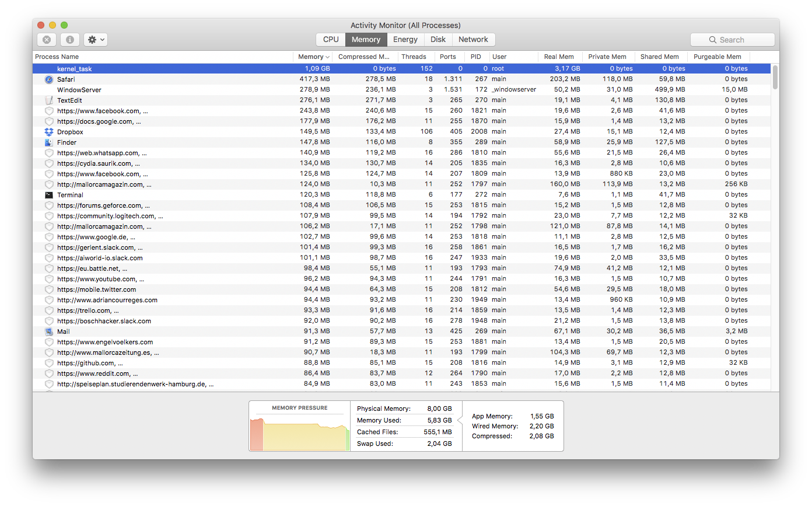This screenshot has width=812, height=506.
Task: Click the Mail stamp icon
Action: 49,331
